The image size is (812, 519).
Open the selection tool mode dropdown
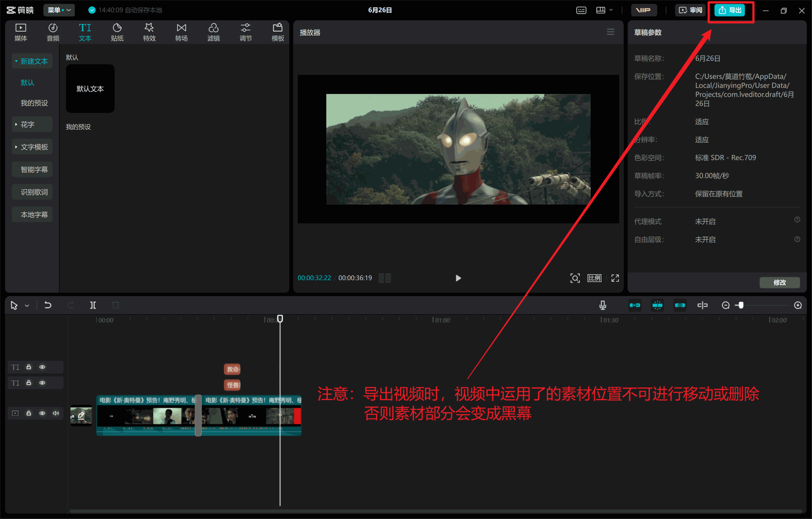(x=27, y=305)
